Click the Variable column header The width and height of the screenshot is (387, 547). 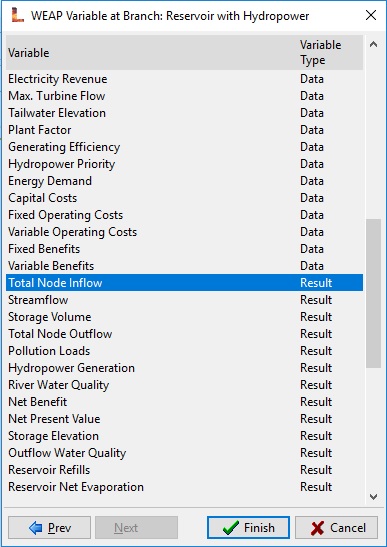click(152, 53)
